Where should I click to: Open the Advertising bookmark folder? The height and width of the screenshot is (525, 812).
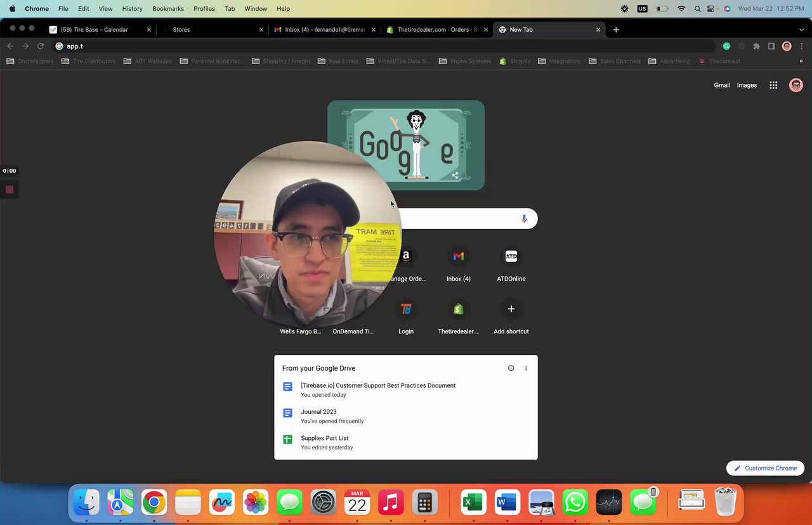coord(669,61)
